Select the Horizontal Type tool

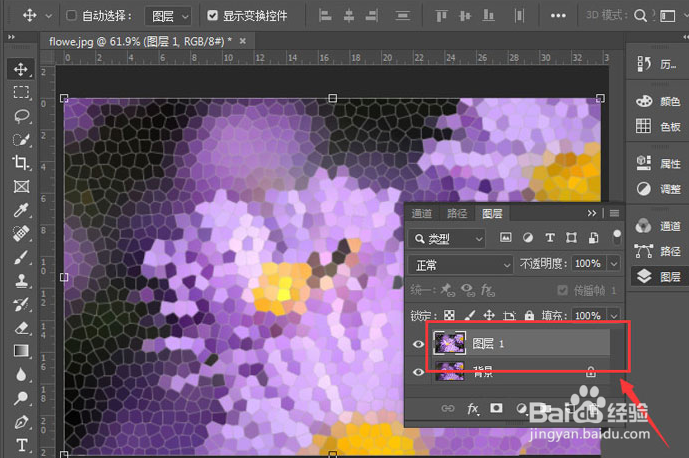coord(21,445)
